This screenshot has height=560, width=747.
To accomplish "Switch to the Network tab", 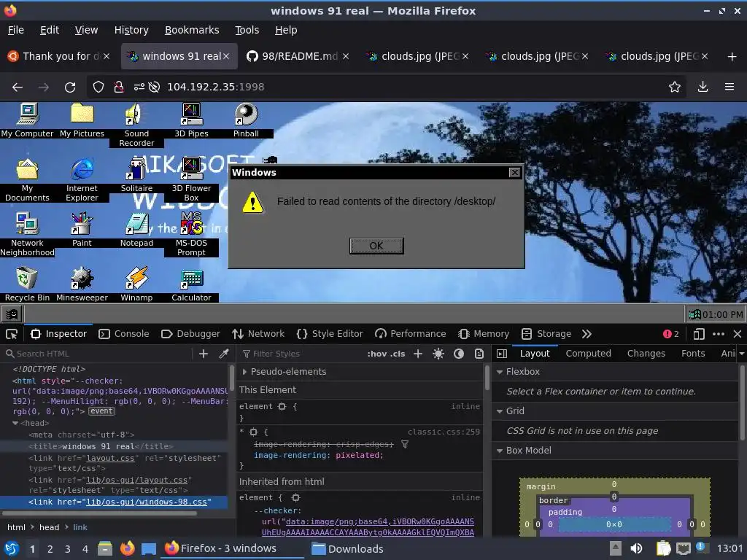I will coord(258,334).
